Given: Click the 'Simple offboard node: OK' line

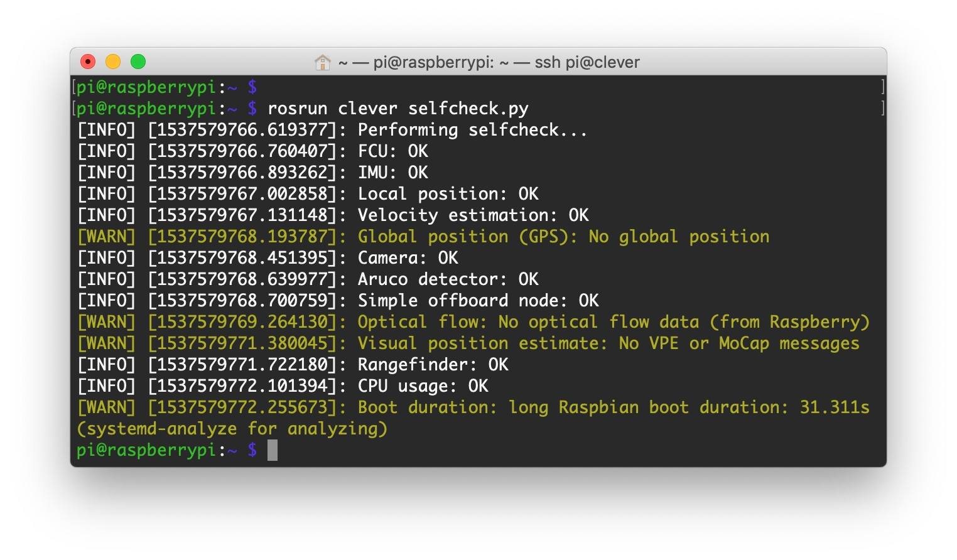Looking at the screenshot, I should coord(478,301).
